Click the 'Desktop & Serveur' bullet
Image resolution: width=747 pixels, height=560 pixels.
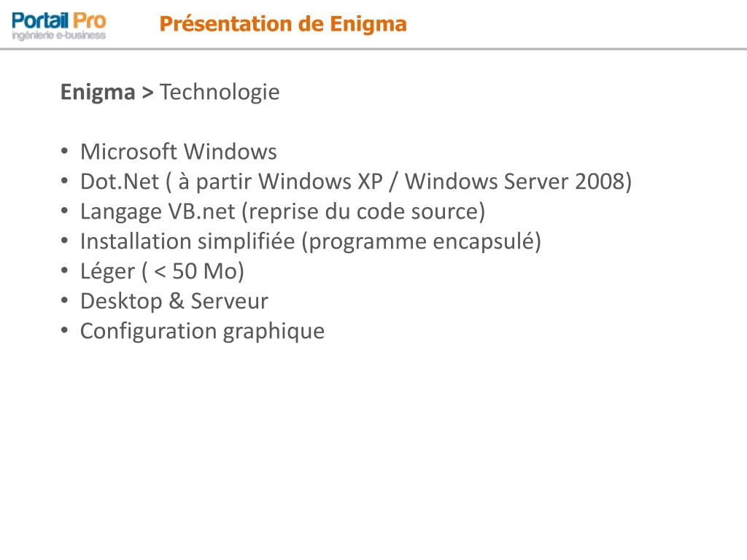pos(174,301)
